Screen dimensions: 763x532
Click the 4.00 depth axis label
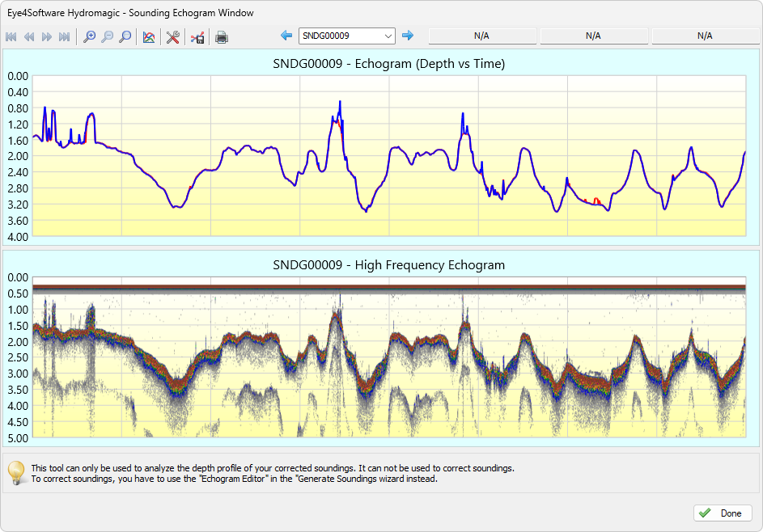(18, 237)
